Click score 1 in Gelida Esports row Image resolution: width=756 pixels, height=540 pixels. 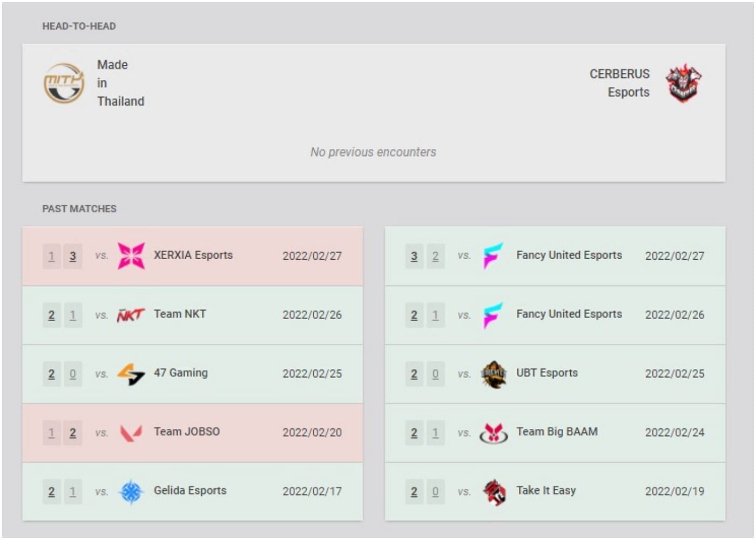tap(73, 491)
